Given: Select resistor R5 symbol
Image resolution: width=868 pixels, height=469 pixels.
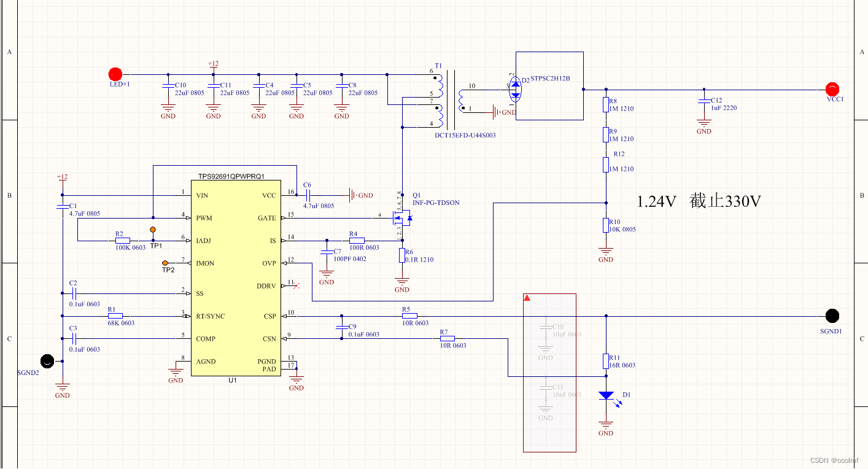Looking at the screenshot, I should (409, 316).
